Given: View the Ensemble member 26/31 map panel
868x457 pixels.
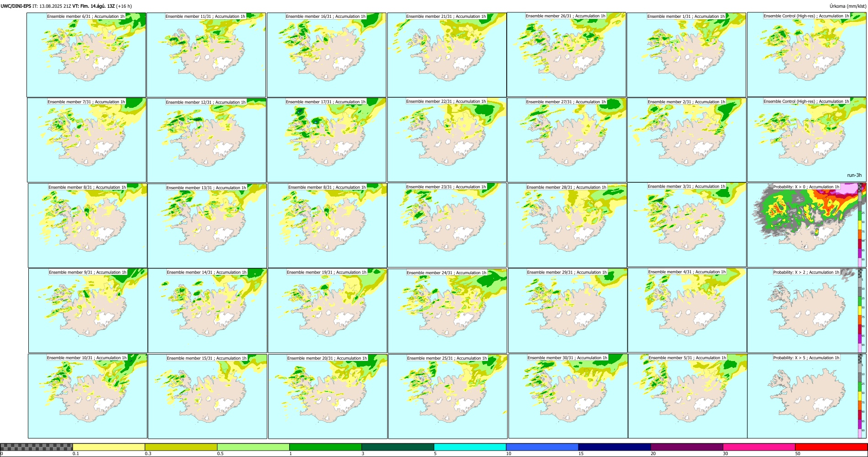Looking at the screenshot, I should tap(566, 54).
